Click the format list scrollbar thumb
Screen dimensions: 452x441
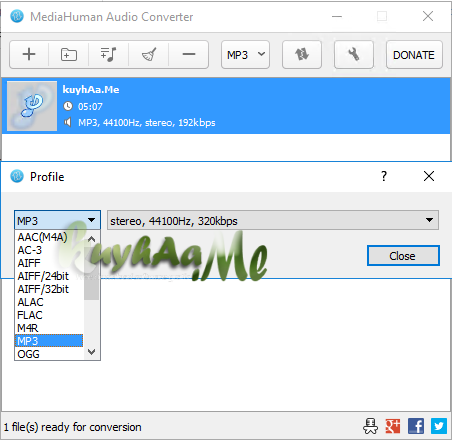[91, 273]
